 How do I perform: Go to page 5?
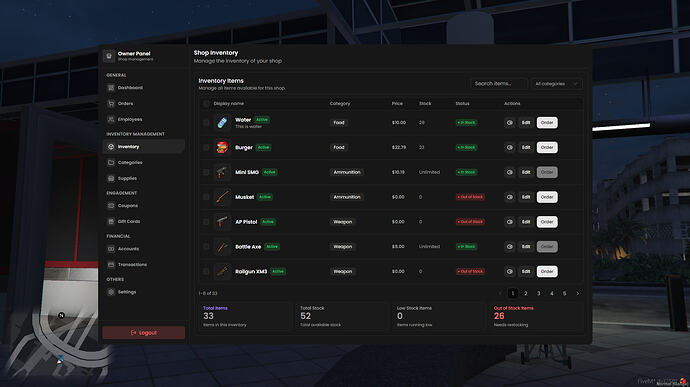coord(565,293)
